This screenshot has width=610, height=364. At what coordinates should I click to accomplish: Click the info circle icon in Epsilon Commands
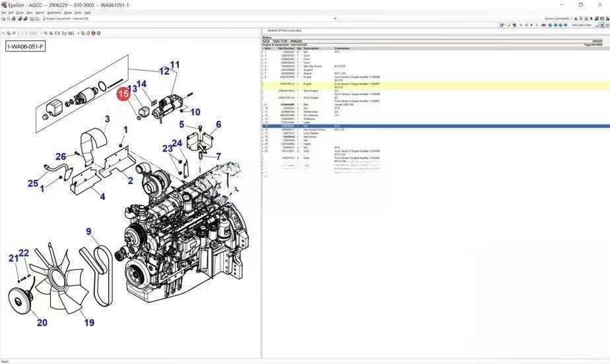coord(601,18)
